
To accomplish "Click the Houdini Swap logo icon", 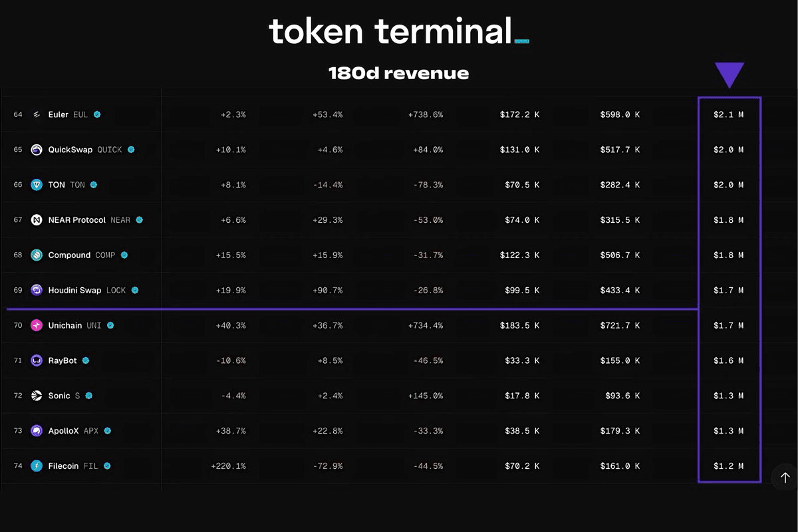I will coord(37,290).
